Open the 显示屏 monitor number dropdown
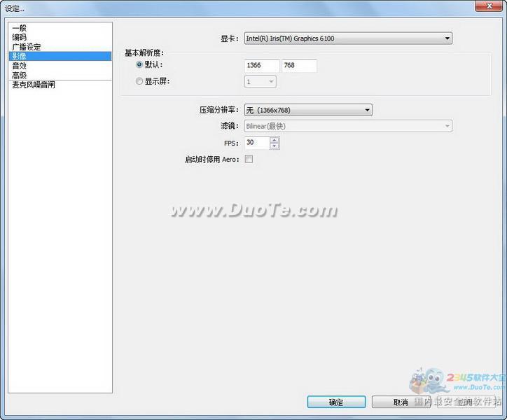This screenshot has height=420, width=507. tap(261, 82)
